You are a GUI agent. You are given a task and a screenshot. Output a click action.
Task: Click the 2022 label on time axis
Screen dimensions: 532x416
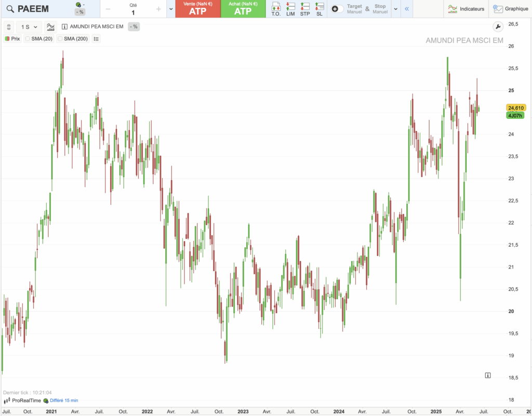147,412
